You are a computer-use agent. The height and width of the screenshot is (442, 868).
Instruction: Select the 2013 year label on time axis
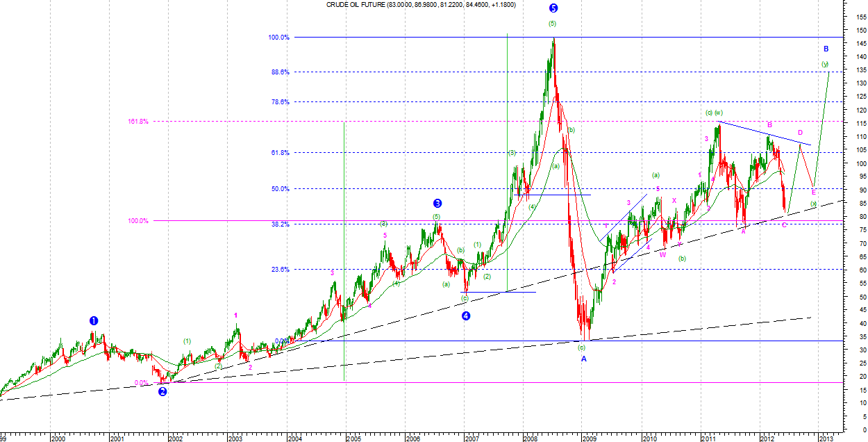826,439
